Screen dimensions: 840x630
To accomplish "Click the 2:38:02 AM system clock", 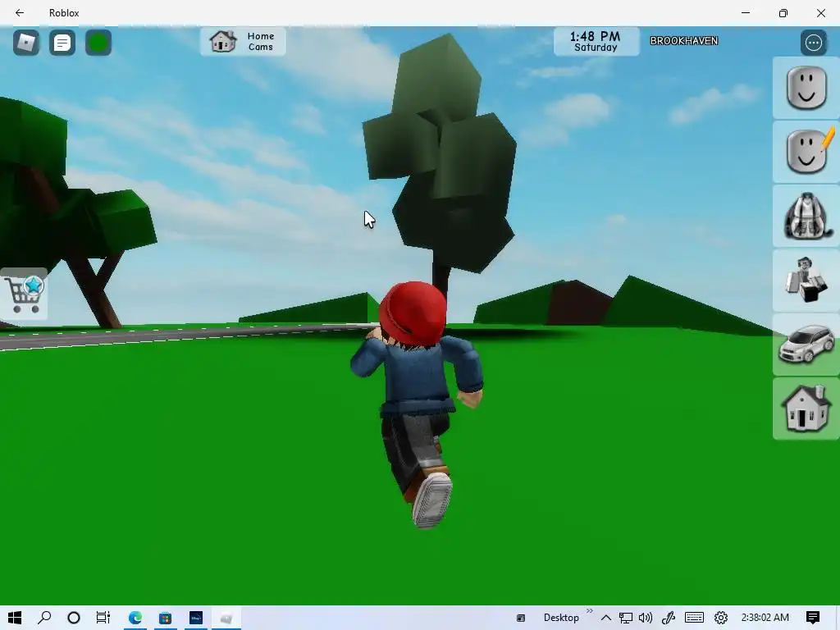I will [x=765, y=618].
